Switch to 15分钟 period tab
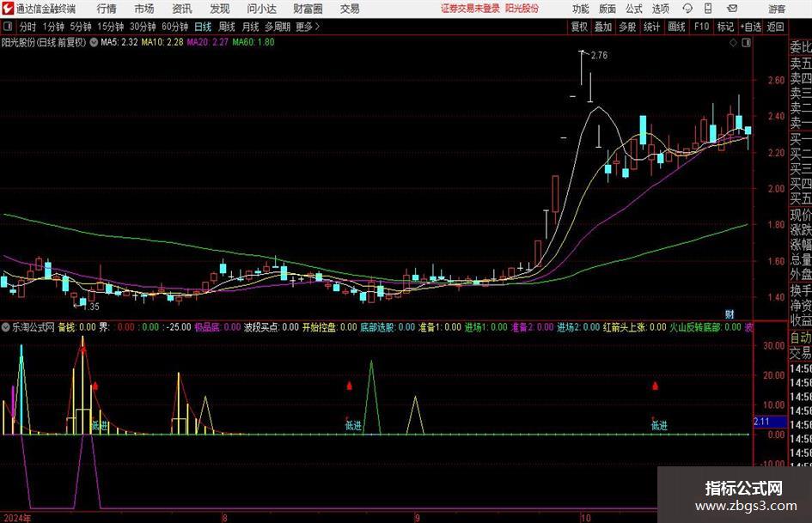 click(110, 27)
